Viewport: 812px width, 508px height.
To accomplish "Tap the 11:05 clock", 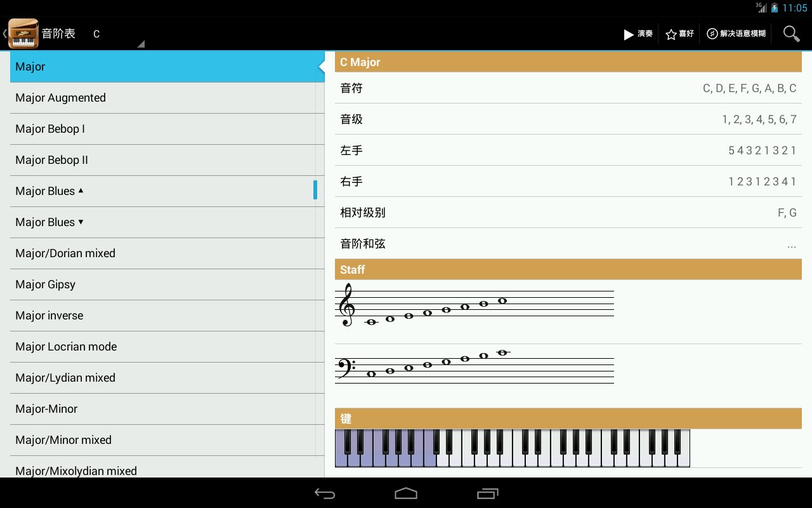I will click(x=795, y=8).
